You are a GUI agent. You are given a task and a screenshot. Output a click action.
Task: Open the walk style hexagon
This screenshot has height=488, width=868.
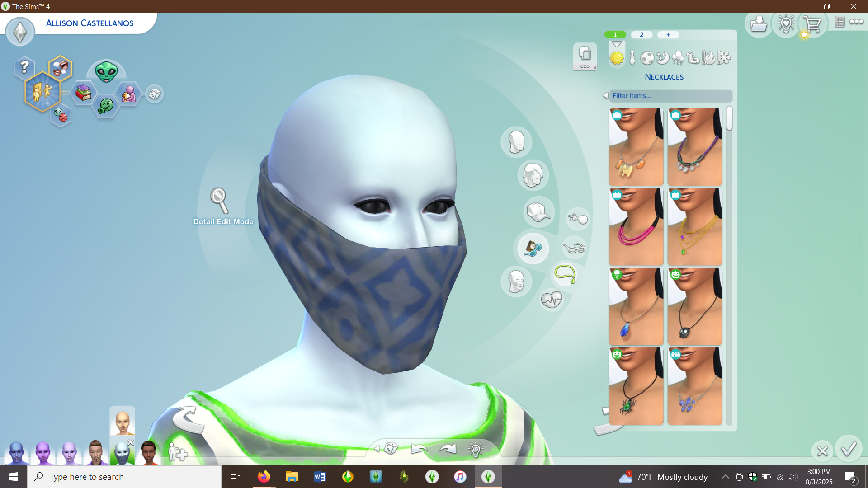point(42,92)
